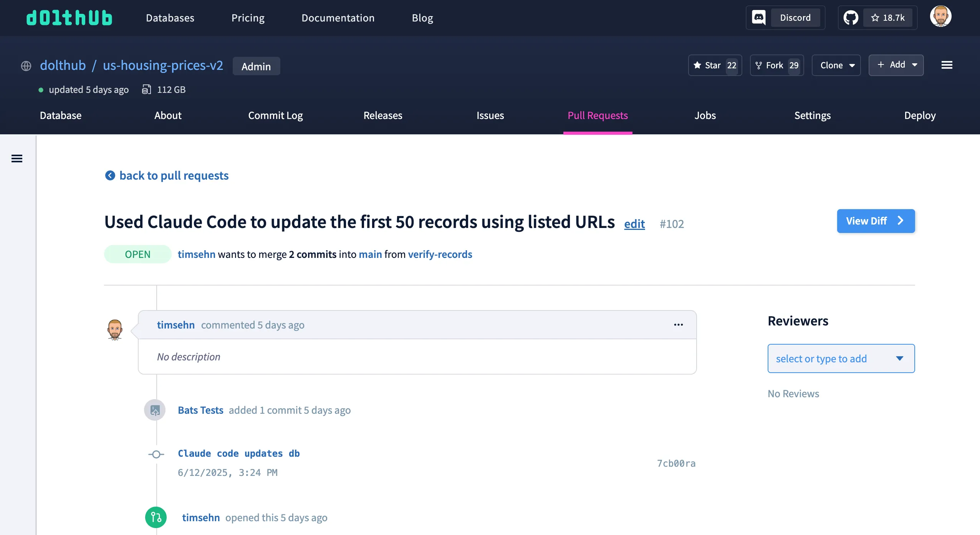Screen dimensions: 980x535
Task: Expand the Clone dropdown
Action: coord(836,65)
